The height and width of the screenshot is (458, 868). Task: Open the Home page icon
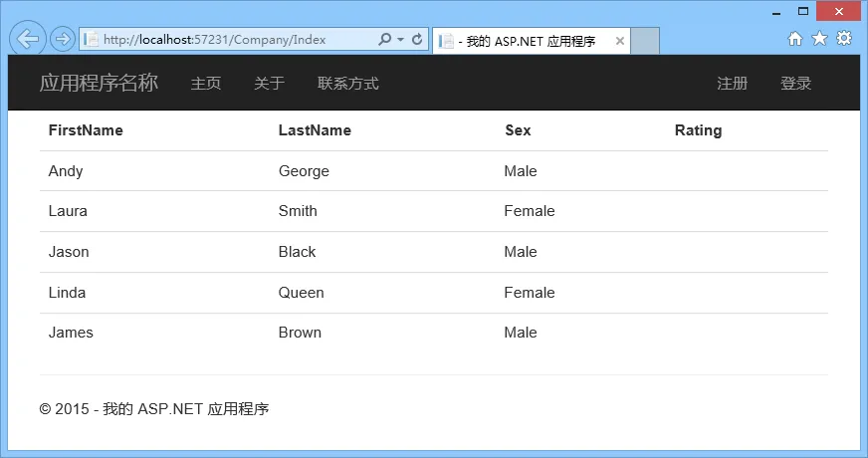795,39
